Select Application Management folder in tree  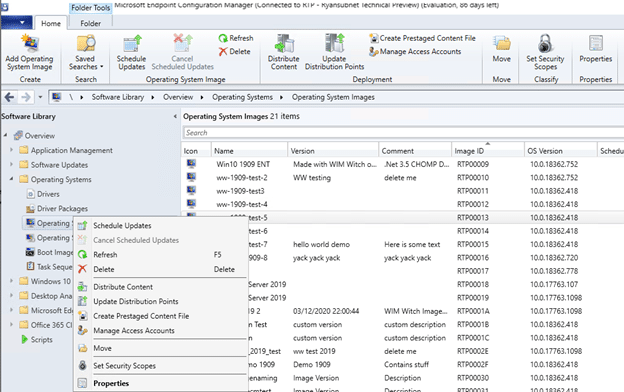[x=66, y=150]
